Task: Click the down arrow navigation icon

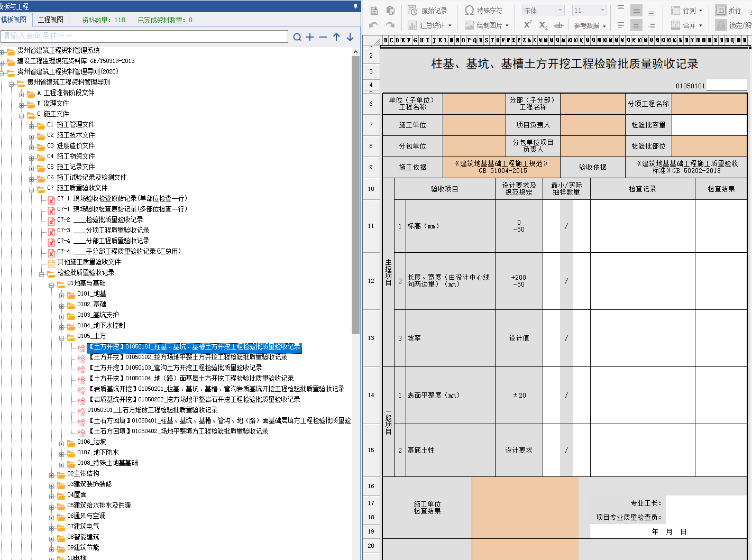Action: click(350, 37)
